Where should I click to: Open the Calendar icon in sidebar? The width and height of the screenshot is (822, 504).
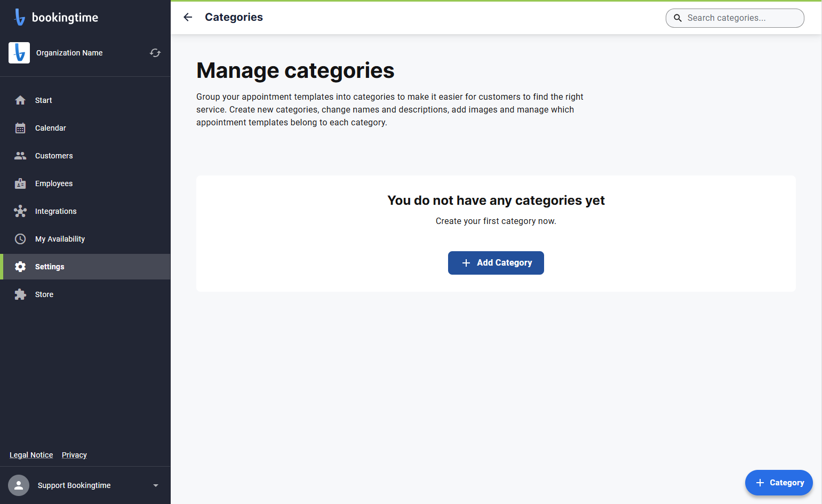[x=20, y=128]
